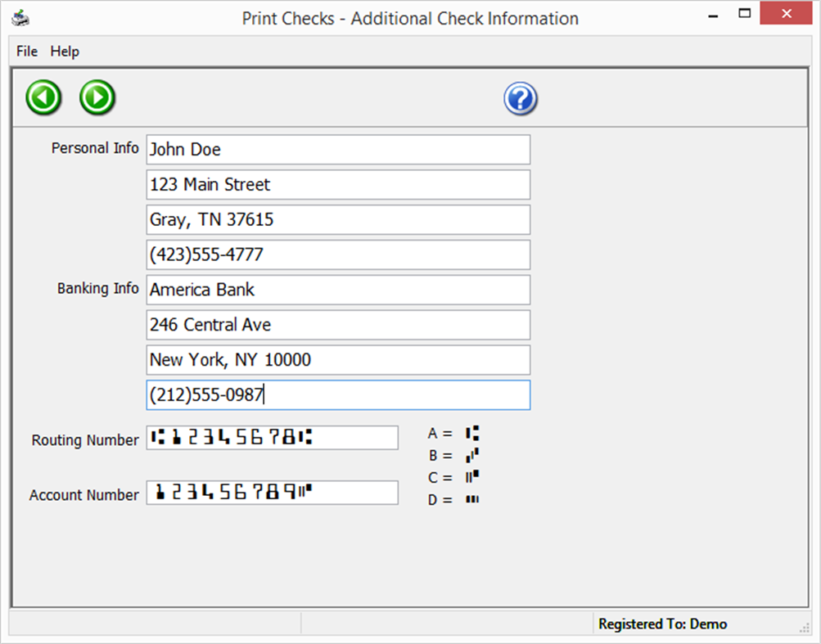Open the Help menu
This screenshot has height=644, width=821.
[65, 51]
